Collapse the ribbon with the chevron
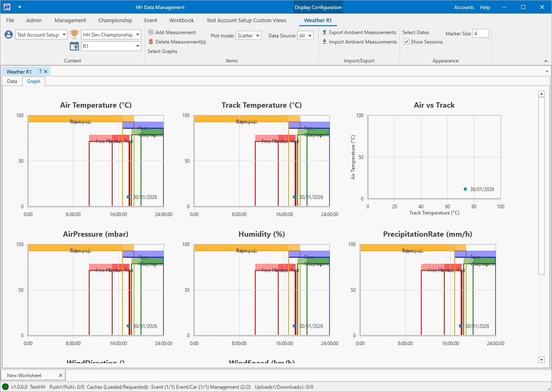 [545, 61]
